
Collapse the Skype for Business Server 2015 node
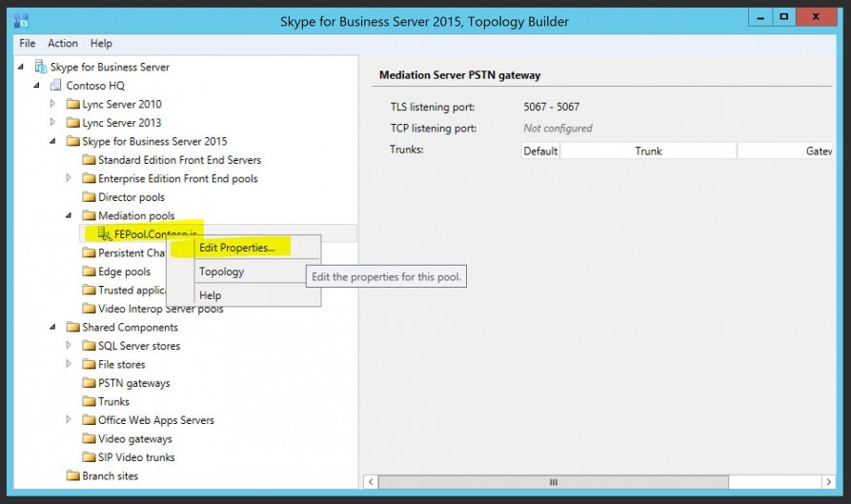pos(52,141)
